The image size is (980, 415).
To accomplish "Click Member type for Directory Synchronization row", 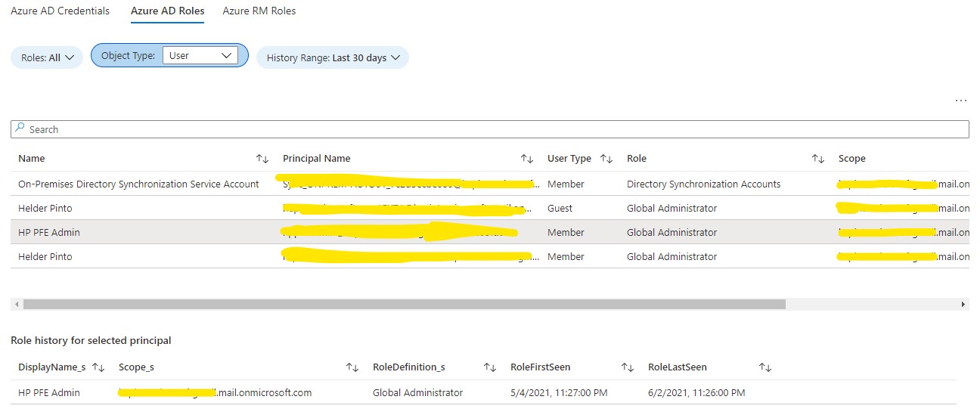I will [566, 184].
